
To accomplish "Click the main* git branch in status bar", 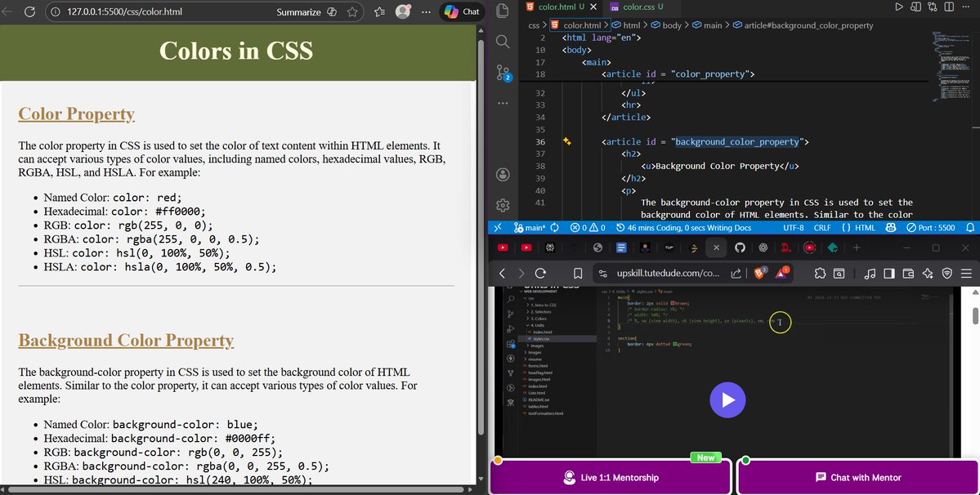I will tap(530, 228).
